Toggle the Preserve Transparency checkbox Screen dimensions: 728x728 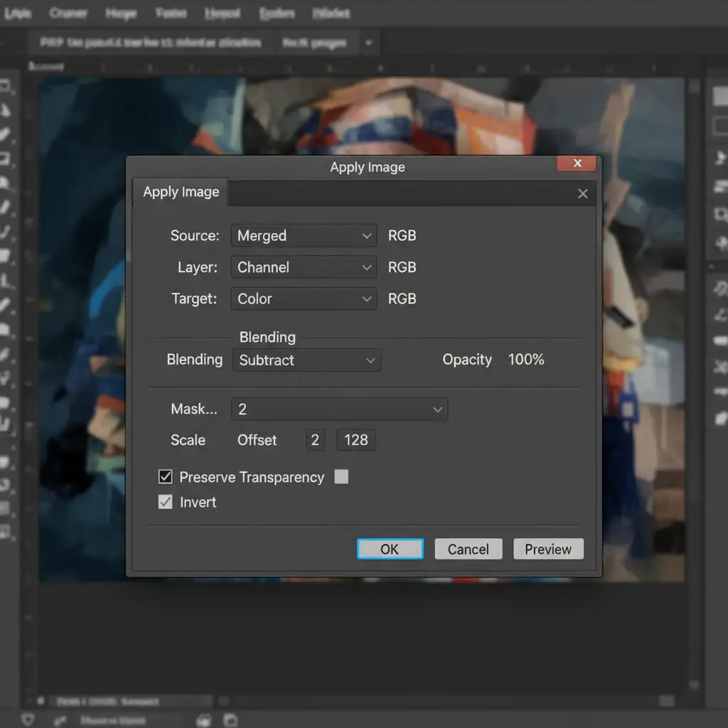click(x=166, y=477)
